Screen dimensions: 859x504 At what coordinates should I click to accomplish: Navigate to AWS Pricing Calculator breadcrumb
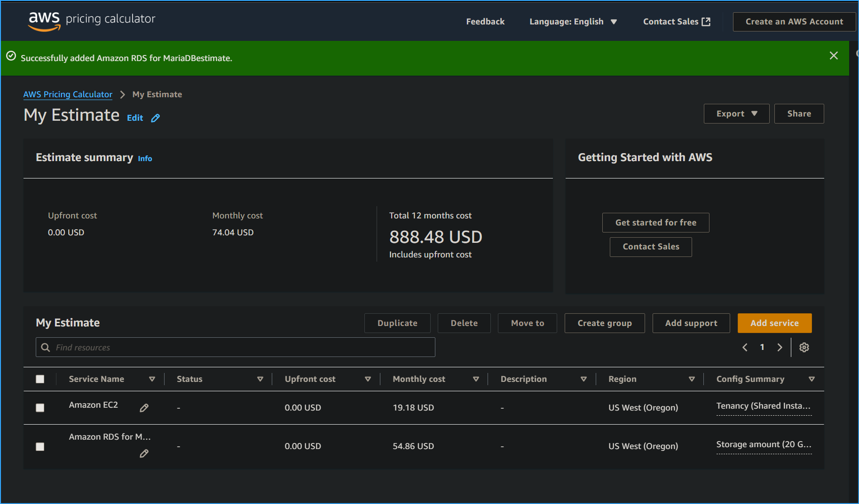coord(68,94)
